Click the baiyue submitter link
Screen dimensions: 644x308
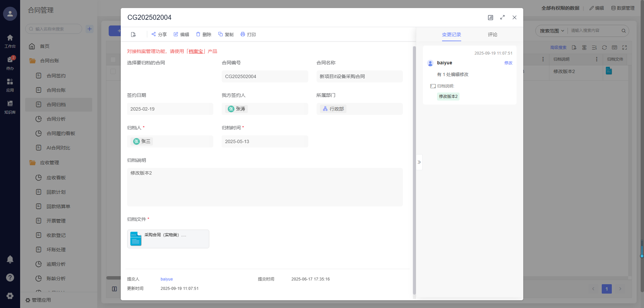[166, 279]
